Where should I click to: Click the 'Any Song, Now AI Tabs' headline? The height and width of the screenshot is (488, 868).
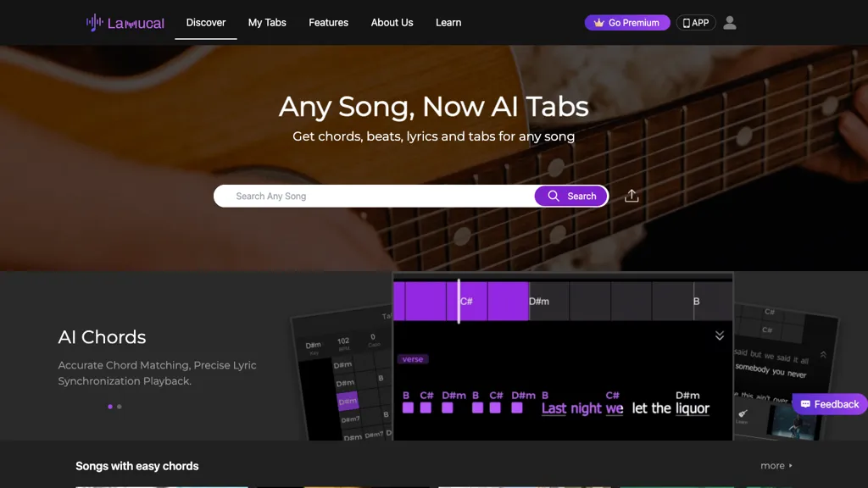433,106
